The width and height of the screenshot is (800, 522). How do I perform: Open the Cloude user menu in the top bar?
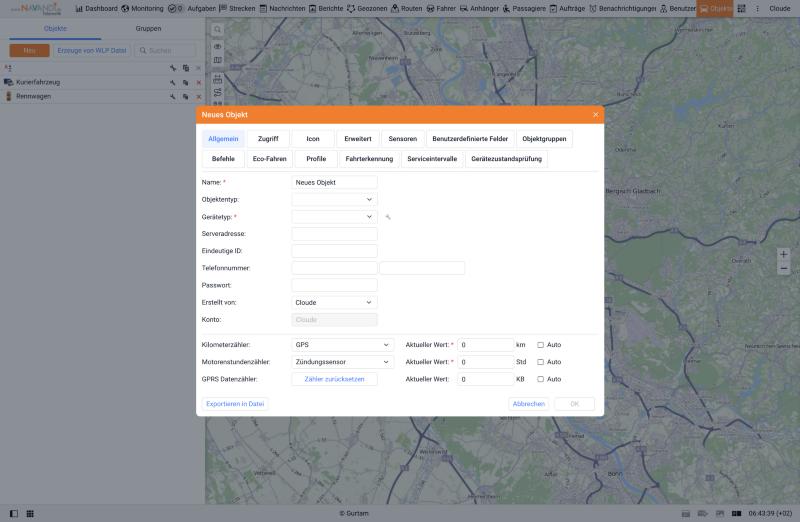(780, 9)
